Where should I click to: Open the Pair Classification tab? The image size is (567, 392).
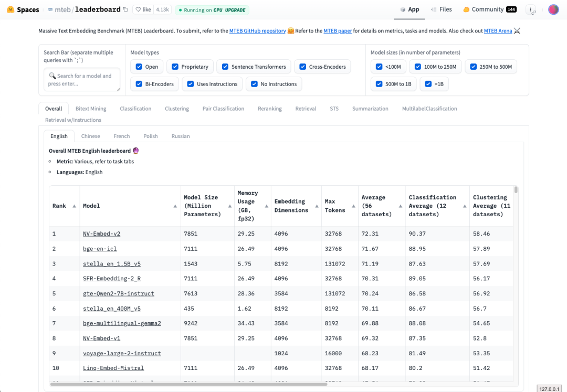[223, 109]
